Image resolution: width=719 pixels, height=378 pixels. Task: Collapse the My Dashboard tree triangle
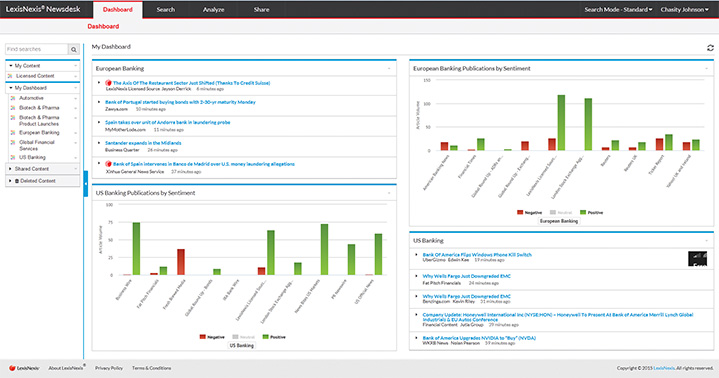[11, 88]
